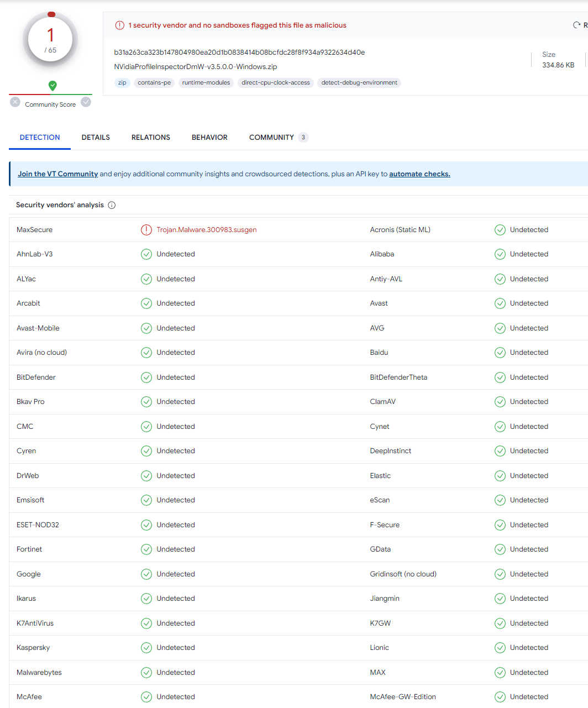
Task: Click the malicious warning icon in the banner
Action: tap(119, 25)
